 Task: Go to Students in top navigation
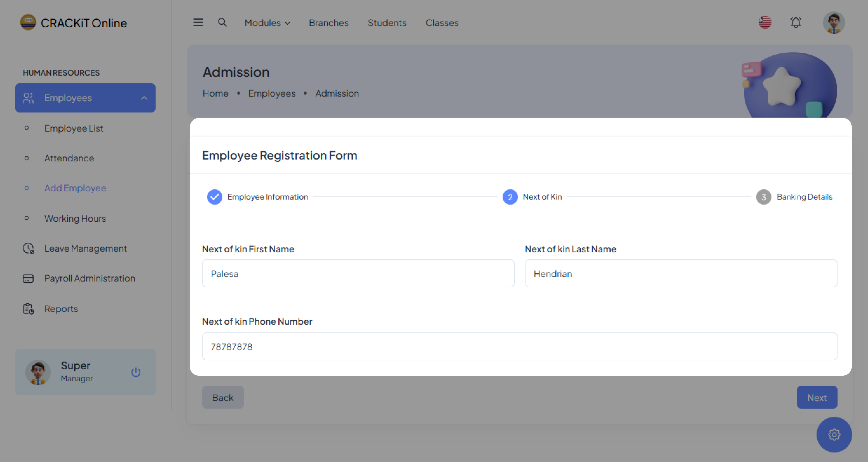pos(387,23)
